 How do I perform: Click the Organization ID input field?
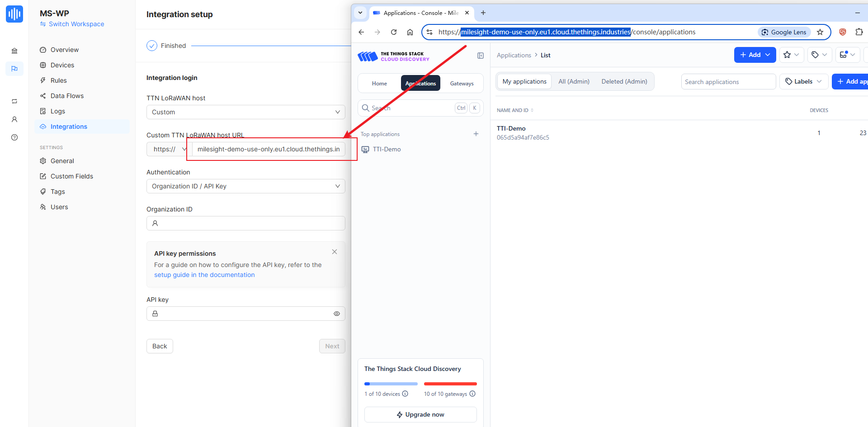point(246,223)
